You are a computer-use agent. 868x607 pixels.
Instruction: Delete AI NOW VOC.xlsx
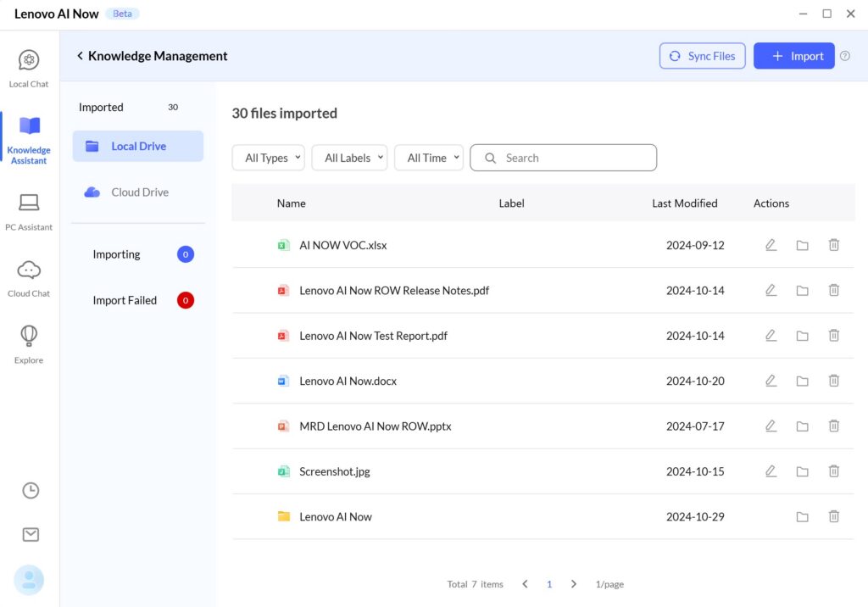coord(834,245)
